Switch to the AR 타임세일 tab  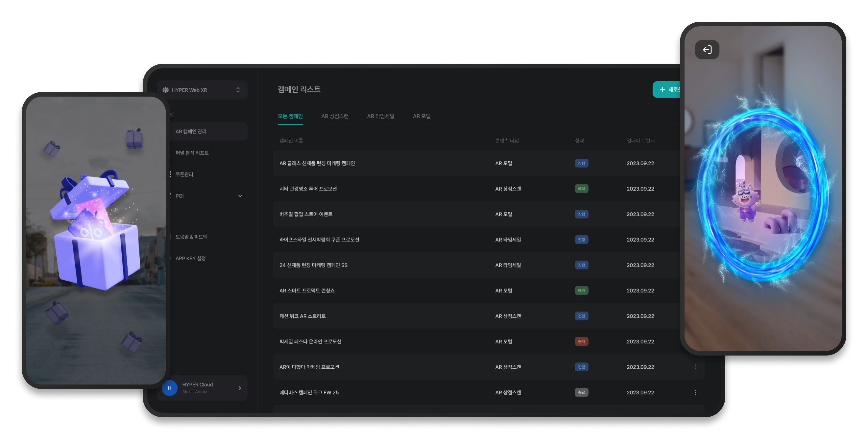click(x=380, y=116)
